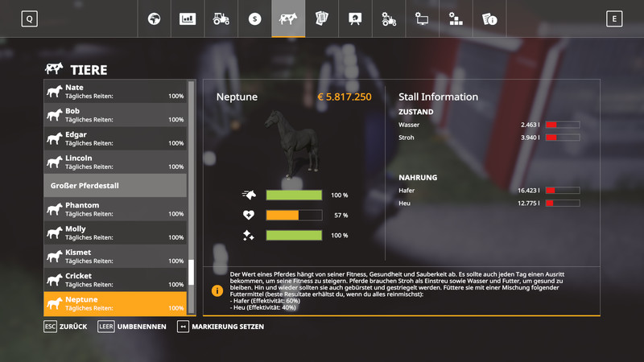Open the tutorial presentation board tab
644x362 pixels.
click(x=355, y=19)
